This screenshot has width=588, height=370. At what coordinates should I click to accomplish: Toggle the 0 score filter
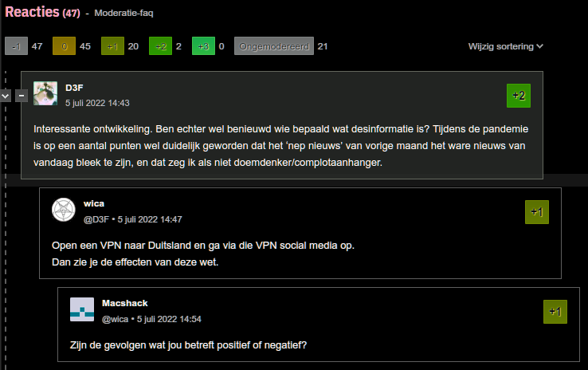tap(65, 46)
